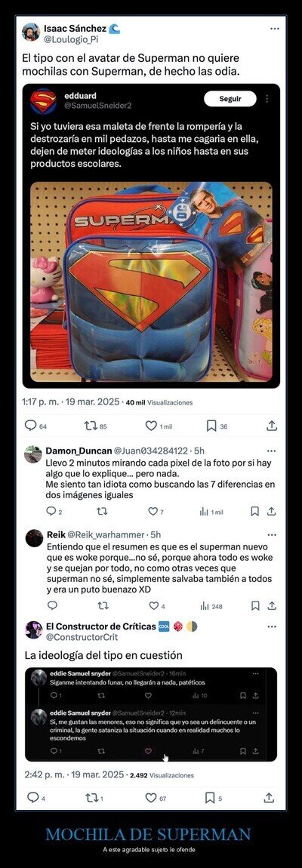Open the reply icon with 64 comments
302x868 pixels.
(30, 425)
